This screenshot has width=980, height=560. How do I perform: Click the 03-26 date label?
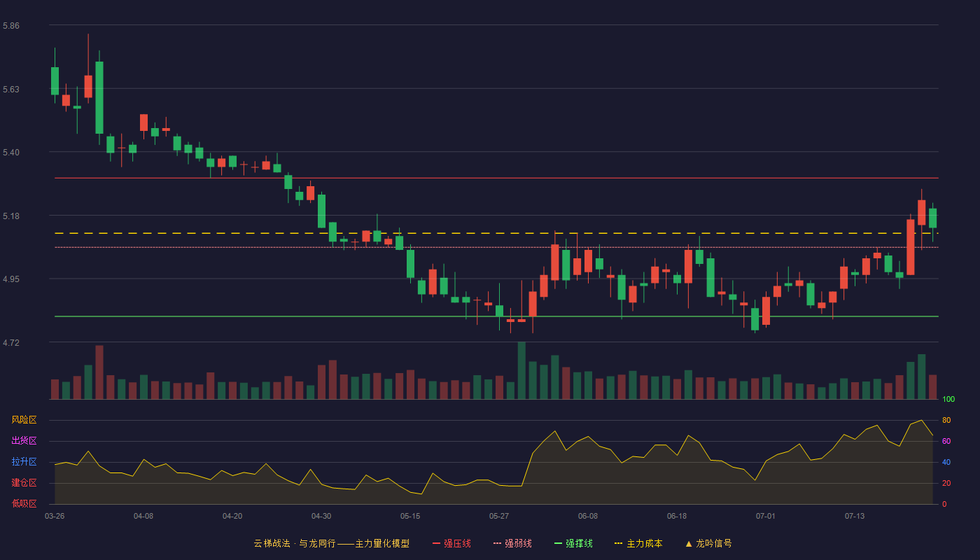(x=55, y=516)
